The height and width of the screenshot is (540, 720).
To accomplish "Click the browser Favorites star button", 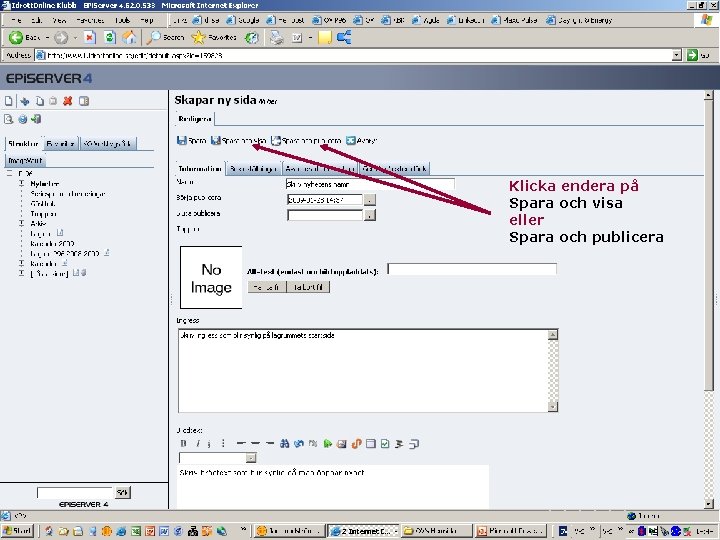I will pyautogui.click(x=214, y=37).
